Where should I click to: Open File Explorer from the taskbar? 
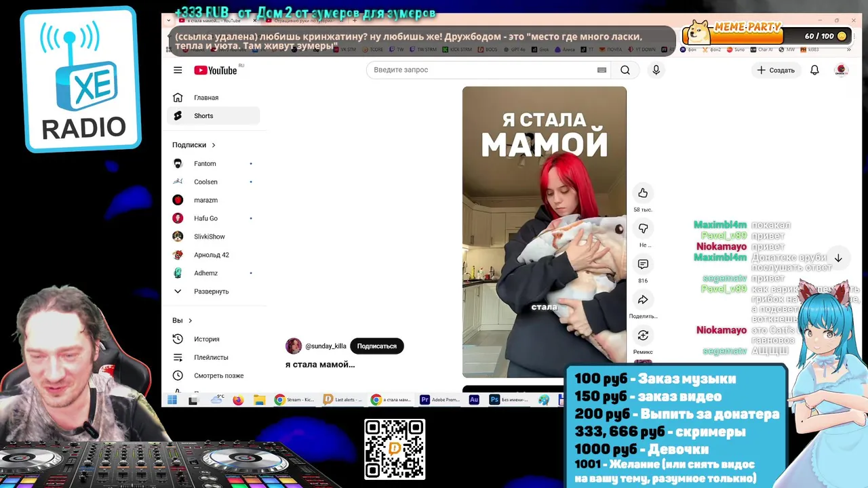click(x=259, y=400)
